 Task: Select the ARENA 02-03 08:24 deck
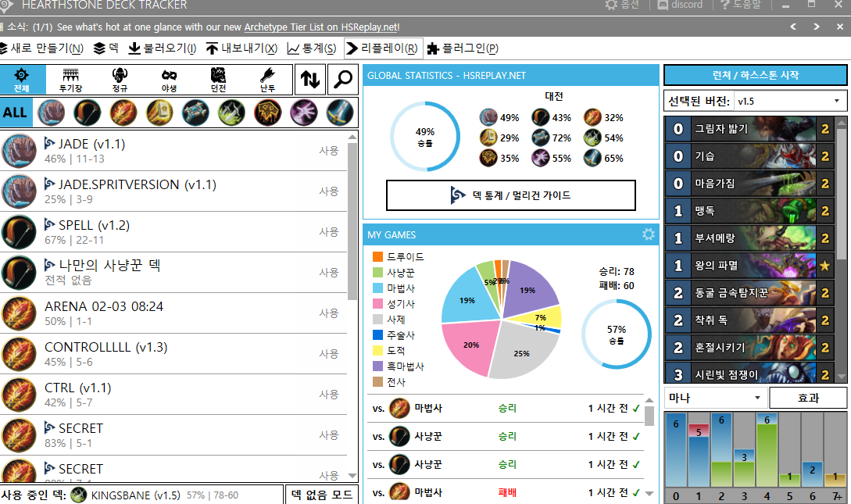pyautogui.click(x=173, y=313)
